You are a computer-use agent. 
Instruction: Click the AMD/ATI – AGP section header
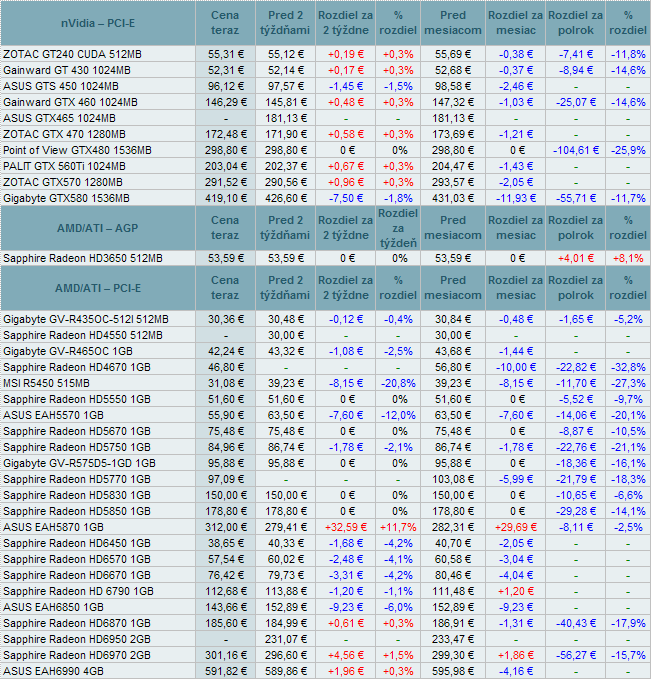(x=98, y=228)
